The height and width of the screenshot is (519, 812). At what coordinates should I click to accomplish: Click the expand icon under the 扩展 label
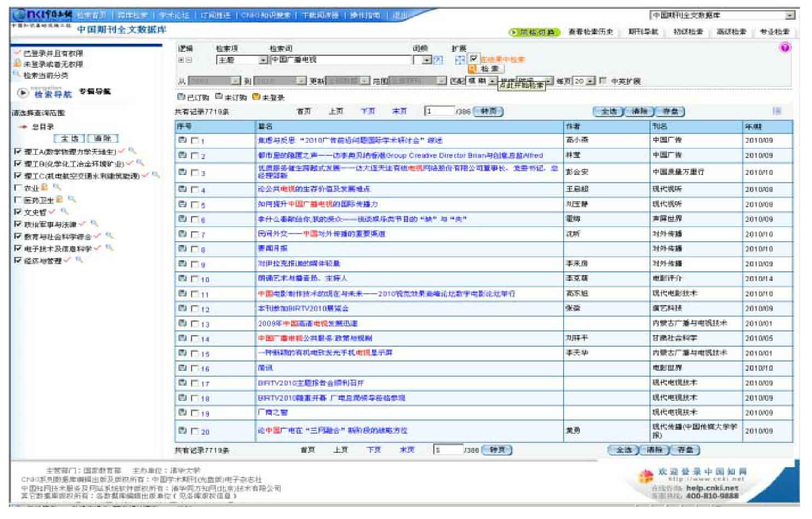(460, 60)
